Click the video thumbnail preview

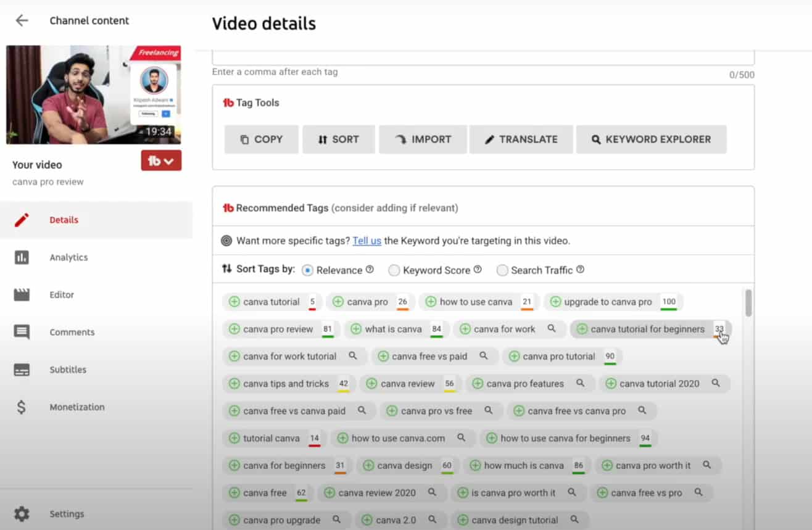pyautogui.click(x=93, y=94)
